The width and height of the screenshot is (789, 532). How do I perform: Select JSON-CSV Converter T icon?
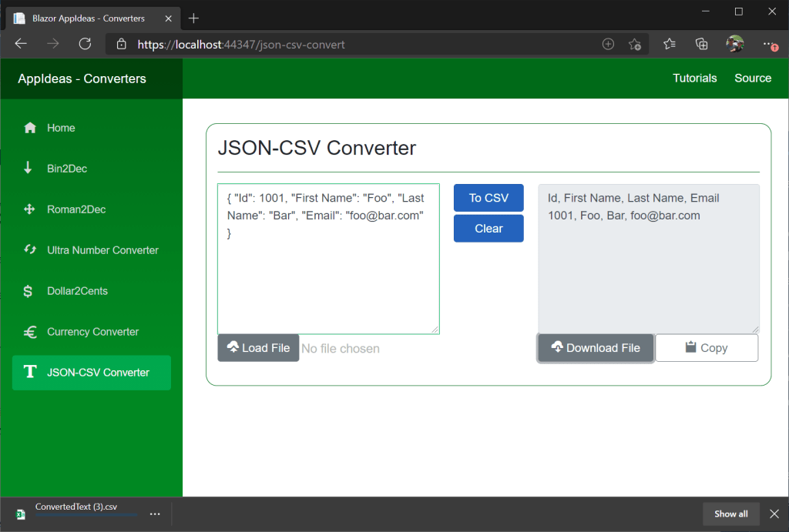coord(30,373)
